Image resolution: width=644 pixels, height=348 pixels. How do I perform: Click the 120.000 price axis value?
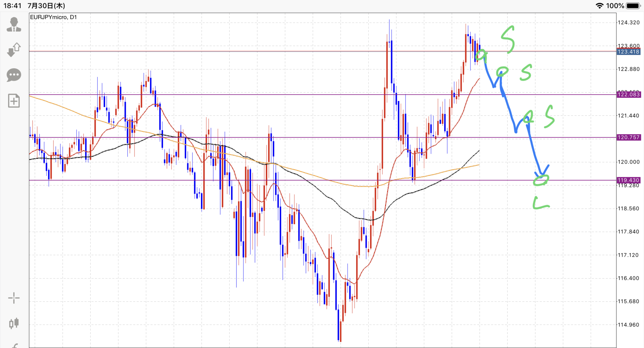[629, 162]
